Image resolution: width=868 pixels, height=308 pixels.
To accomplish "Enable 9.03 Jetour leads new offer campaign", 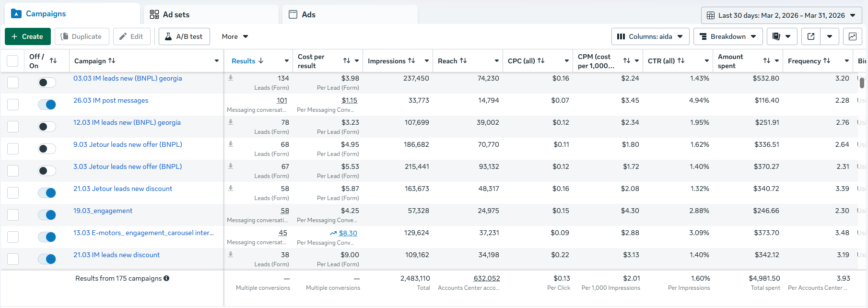I will (47, 149).
